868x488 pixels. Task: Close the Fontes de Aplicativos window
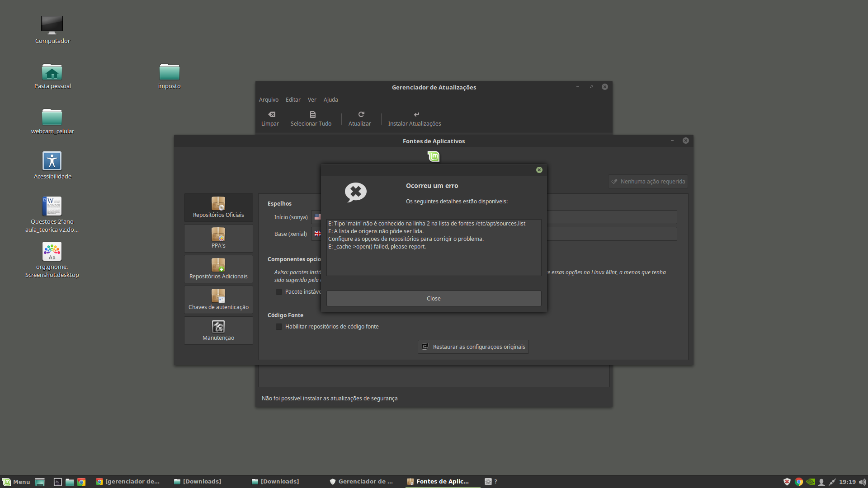686,141
